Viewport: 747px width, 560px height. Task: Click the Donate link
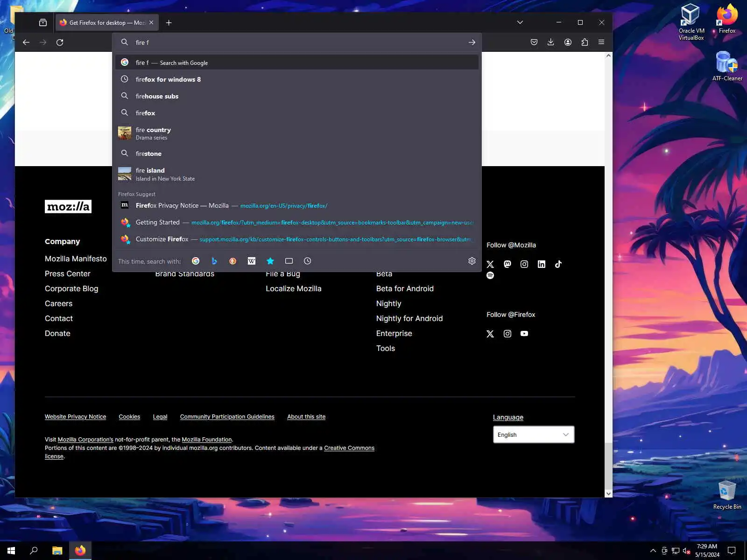click(57, 333)
